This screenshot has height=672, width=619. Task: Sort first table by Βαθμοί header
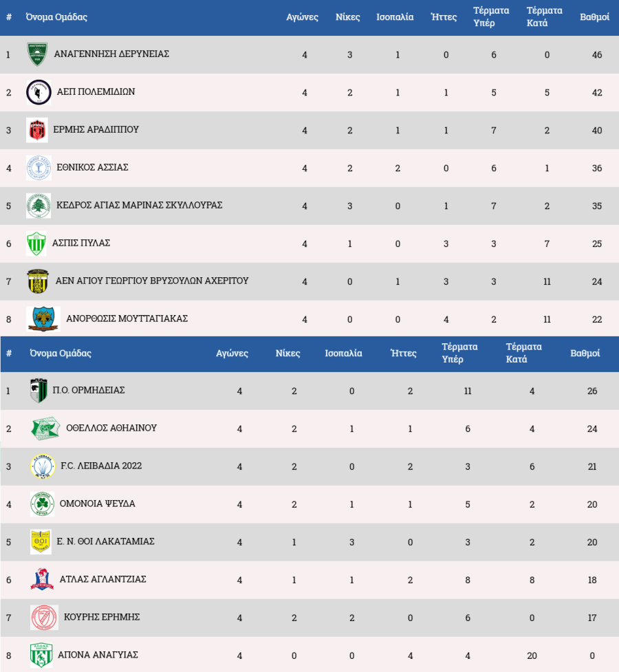coord(594,17)
